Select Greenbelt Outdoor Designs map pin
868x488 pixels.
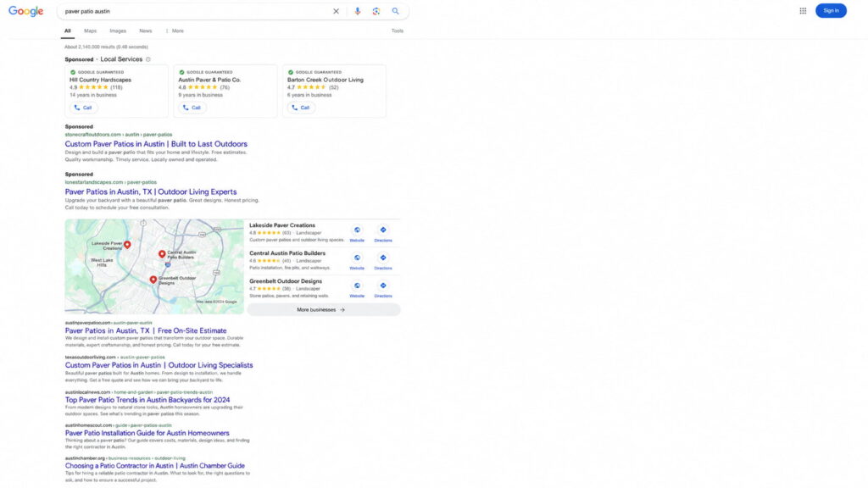(153, 280)
